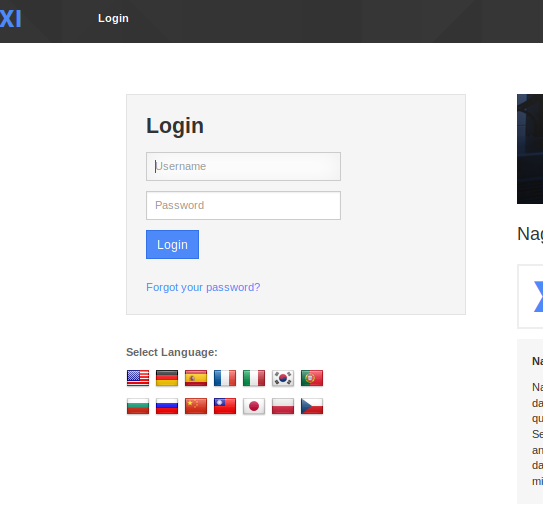Choose the Russian flag language
Viewport: 543px width, 511px height.
tap(167, 406)
